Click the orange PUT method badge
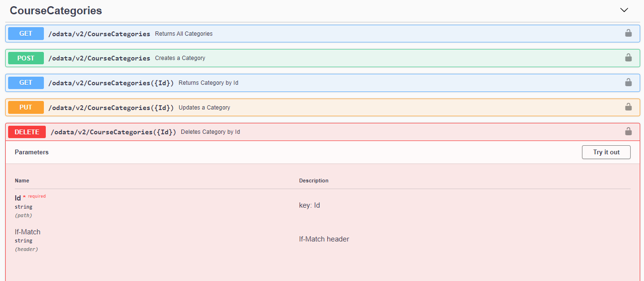 26,108
